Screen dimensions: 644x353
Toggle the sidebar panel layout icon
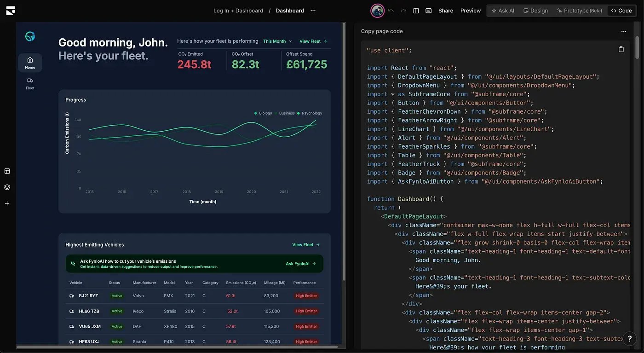[416, 11]
